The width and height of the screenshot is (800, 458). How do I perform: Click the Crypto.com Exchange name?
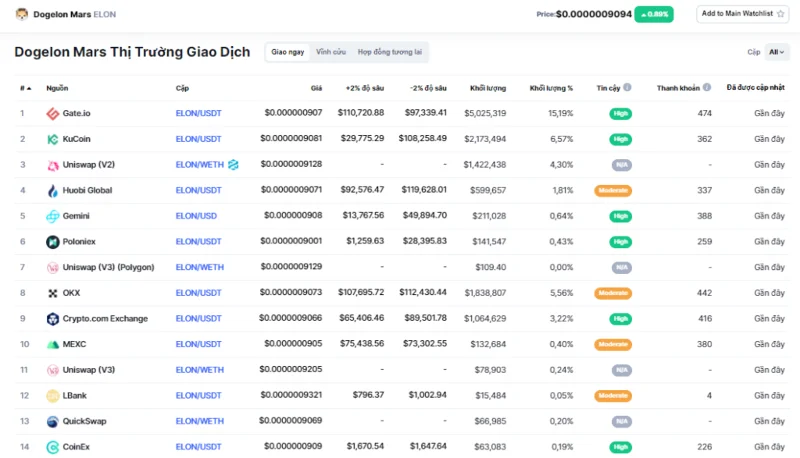(x=105, y=319)
